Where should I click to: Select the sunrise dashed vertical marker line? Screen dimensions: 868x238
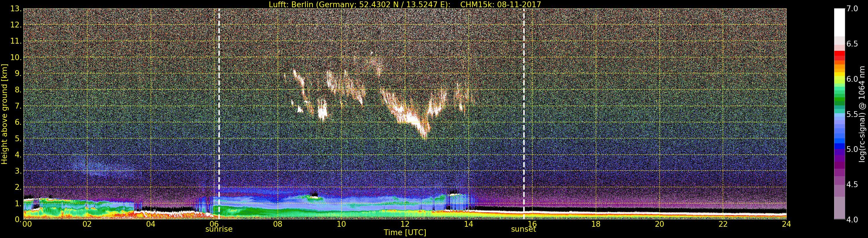pos(219,114)
